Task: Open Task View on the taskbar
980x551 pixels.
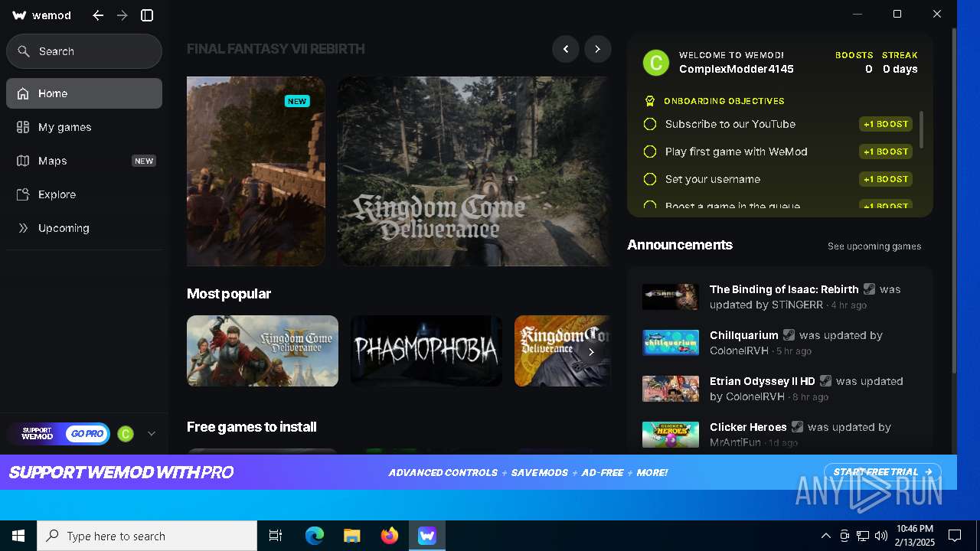Action: tap(276, 536)
